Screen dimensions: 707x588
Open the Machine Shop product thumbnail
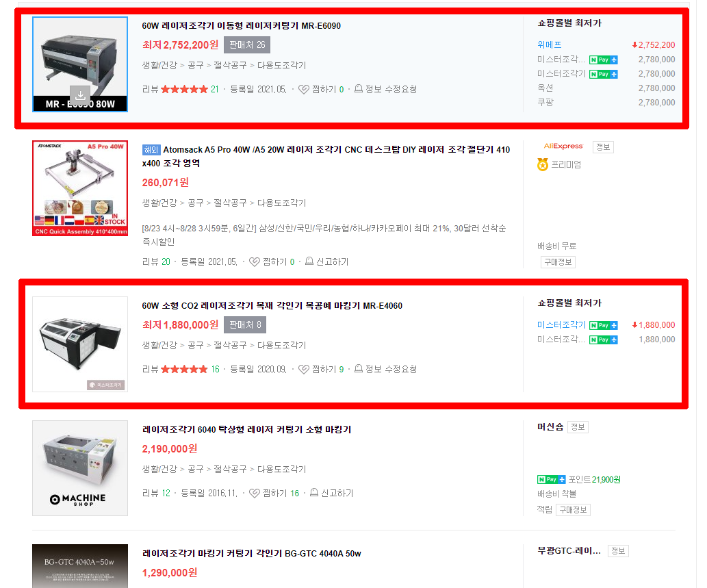point(80,468)
